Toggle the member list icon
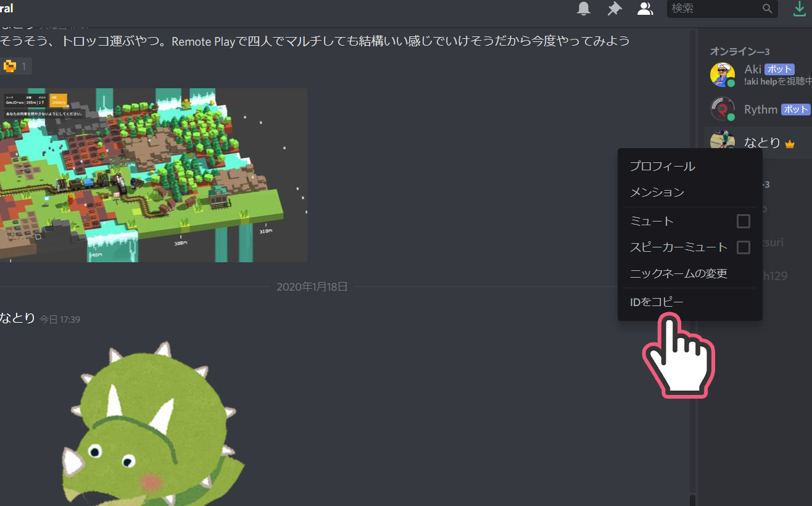Screen dimensions: 812x506 (645, 9)
